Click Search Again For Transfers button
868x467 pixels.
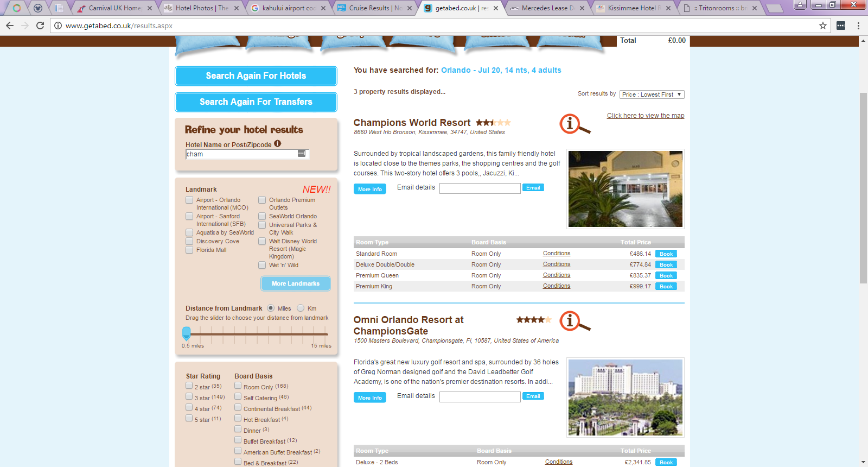(256, 102)
